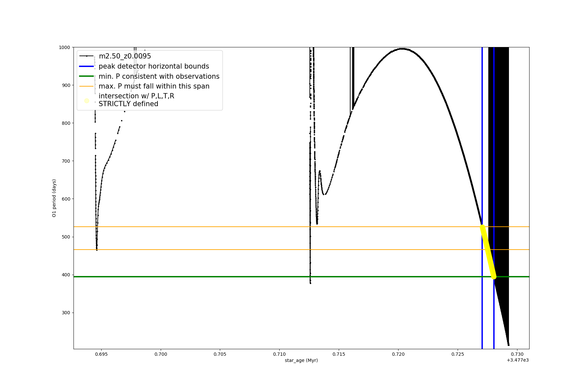Click 'min. P consistent with observations' legend entry
This screenshot has width=588, height=392.
pos(159,76)
